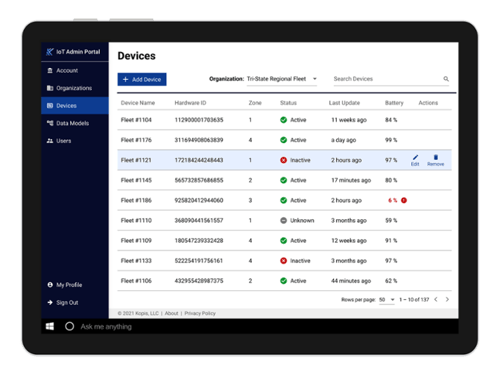This screenshot has height=375, width=500.
Task: Sort by the Zone column header
Action: 255,103
